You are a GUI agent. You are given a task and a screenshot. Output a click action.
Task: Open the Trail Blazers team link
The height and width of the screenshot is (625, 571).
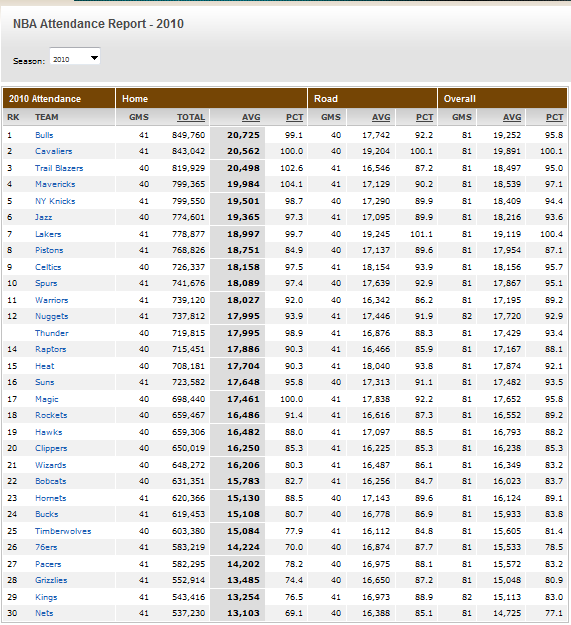click(x=59, y=168)
